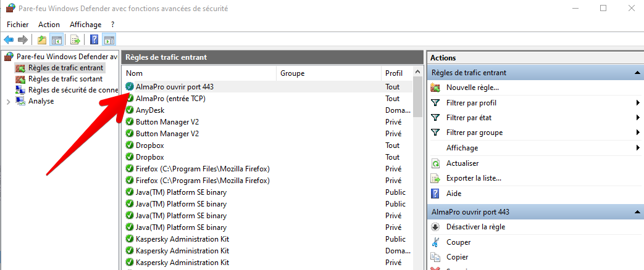Open the ? help menu
This screenshot has width=644, height=270.
point(112,25)
